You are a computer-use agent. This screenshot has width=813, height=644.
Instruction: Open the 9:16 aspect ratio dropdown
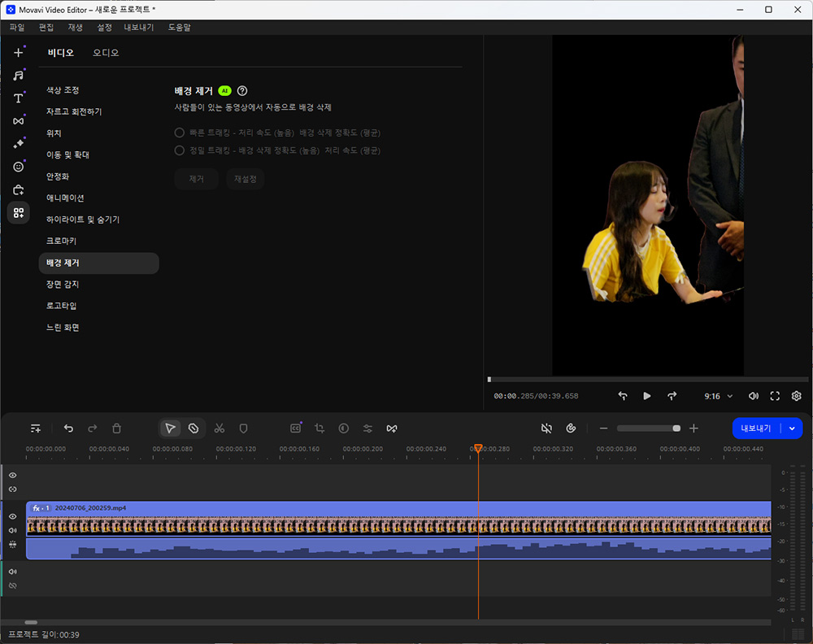(718, 396)
